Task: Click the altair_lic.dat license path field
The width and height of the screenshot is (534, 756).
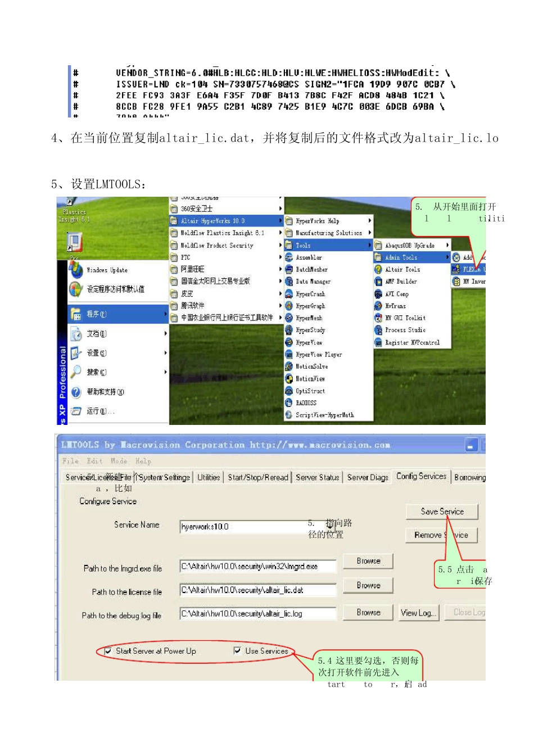Action: click(258, 590)
